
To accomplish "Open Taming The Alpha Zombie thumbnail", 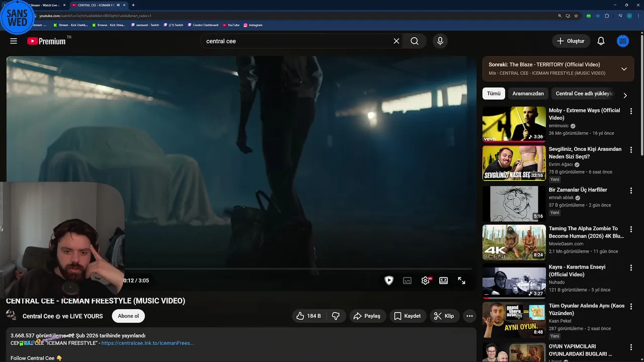I will click(514, 242).
